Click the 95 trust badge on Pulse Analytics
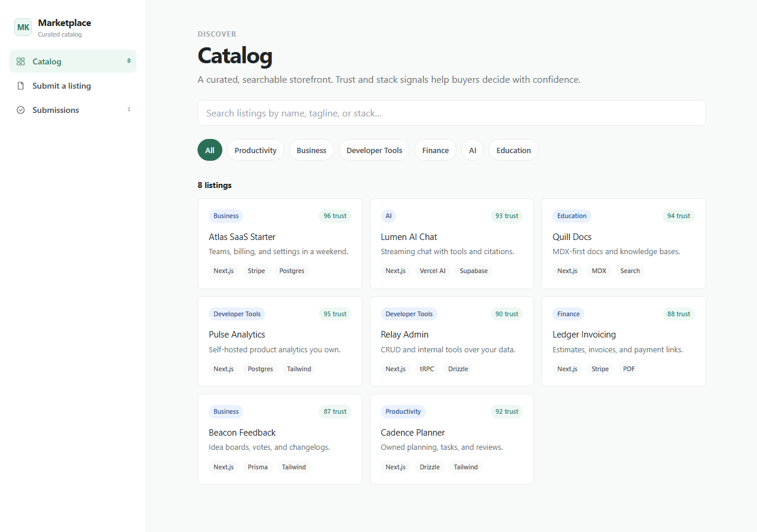Image resolution: width=757 pixels, height=532 pixels. (335, 314)
